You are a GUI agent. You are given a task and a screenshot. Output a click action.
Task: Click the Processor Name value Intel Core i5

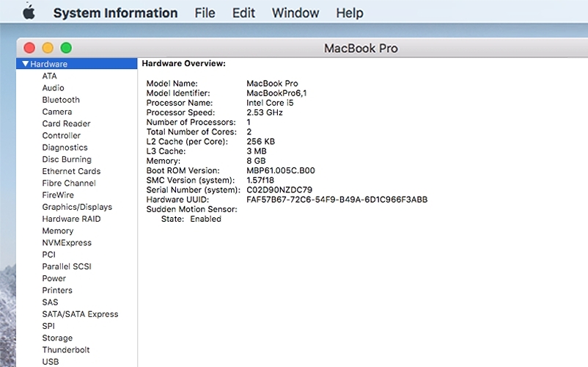[270, 103]
